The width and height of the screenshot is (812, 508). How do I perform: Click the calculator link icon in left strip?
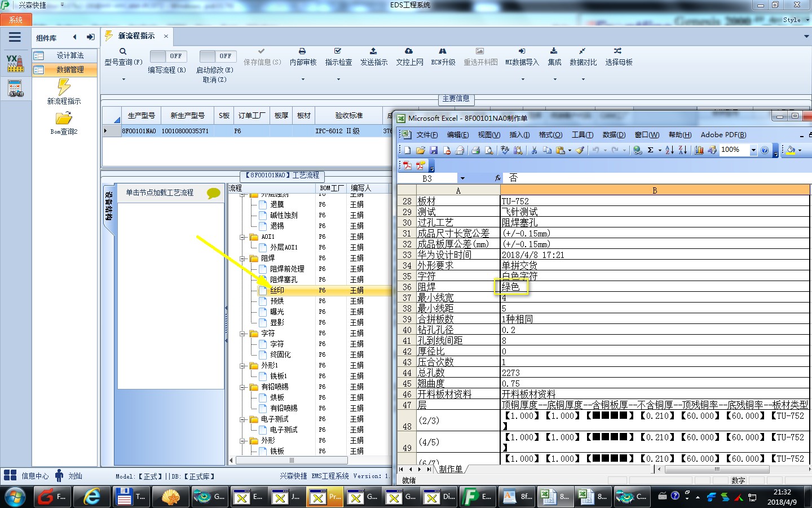pos(15,89)
